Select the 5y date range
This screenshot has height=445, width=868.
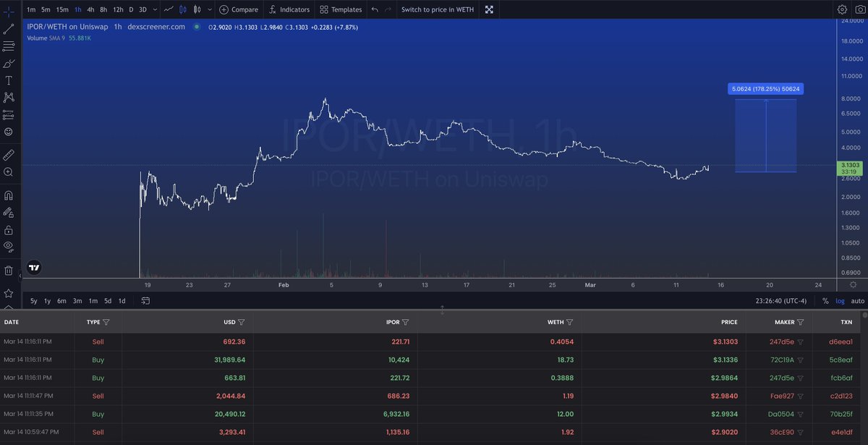pos(34,300)
